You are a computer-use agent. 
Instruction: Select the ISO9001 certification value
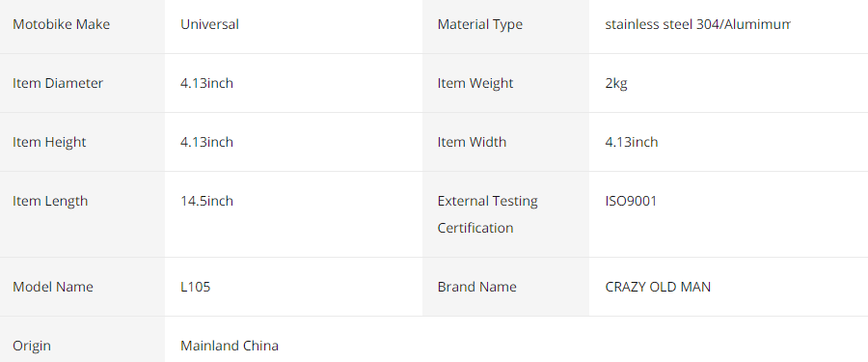coord(631,201)
